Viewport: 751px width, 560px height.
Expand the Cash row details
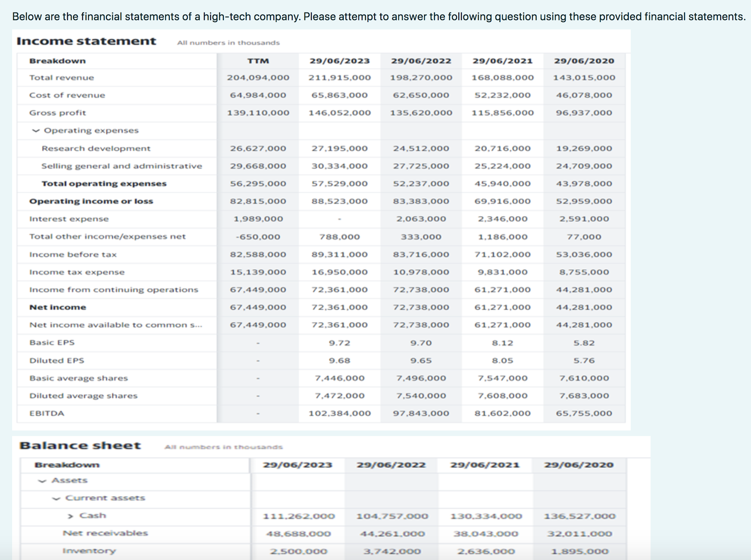click(70, 515)
